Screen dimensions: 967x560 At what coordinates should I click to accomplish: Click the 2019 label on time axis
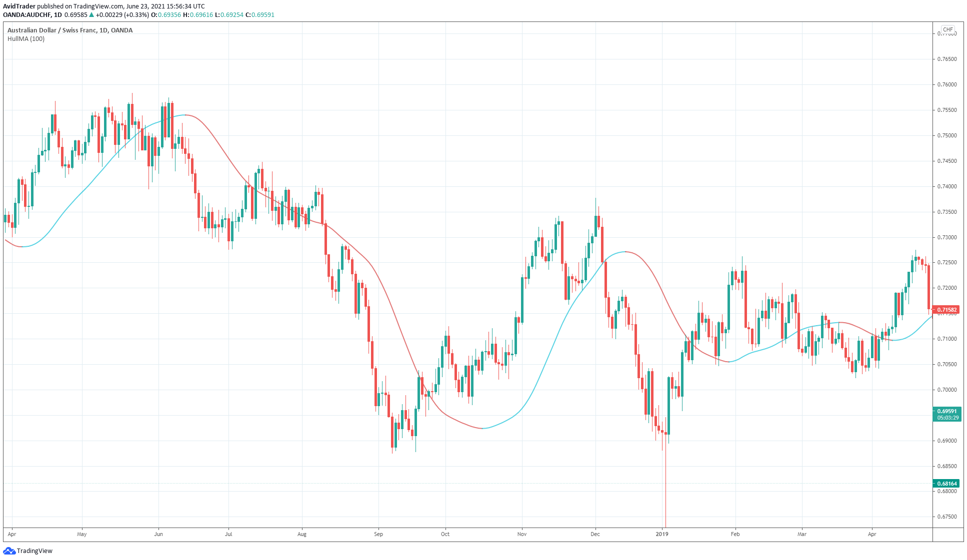coord(662,534)
